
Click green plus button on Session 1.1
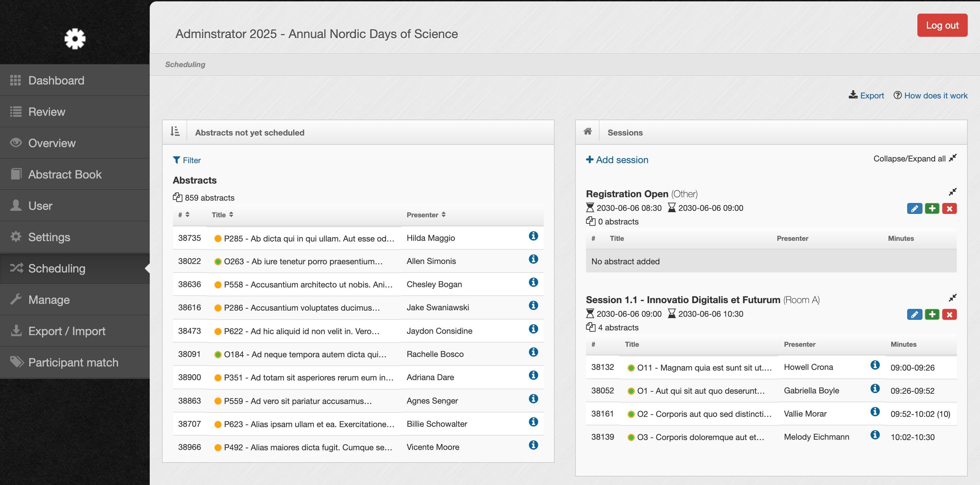pos(932,314)
